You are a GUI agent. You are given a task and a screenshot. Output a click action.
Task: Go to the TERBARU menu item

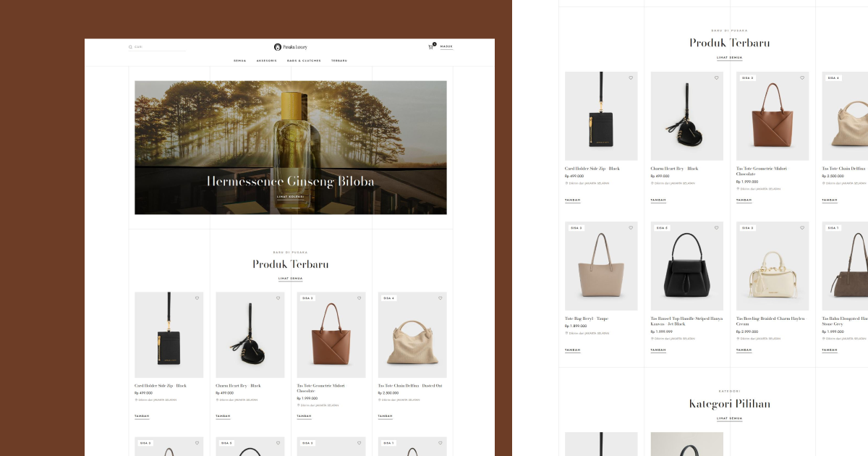[339, 61]
